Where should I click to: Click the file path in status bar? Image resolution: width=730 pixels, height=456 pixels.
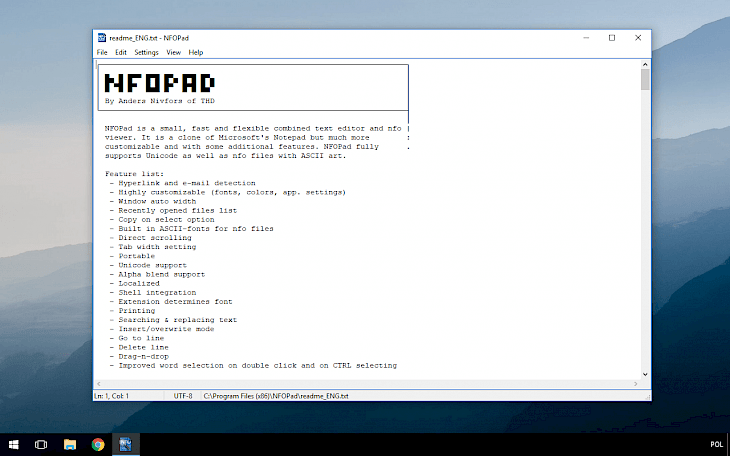(276, 396)
